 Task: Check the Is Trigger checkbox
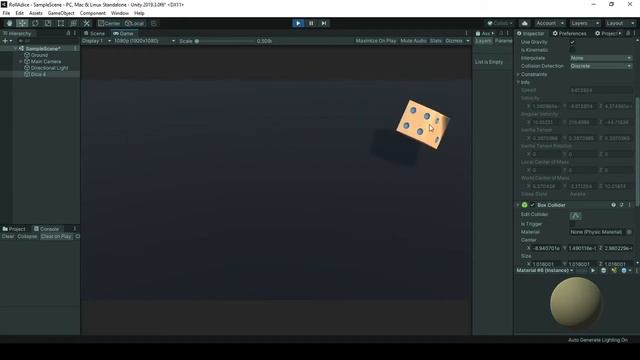[572, 224]
